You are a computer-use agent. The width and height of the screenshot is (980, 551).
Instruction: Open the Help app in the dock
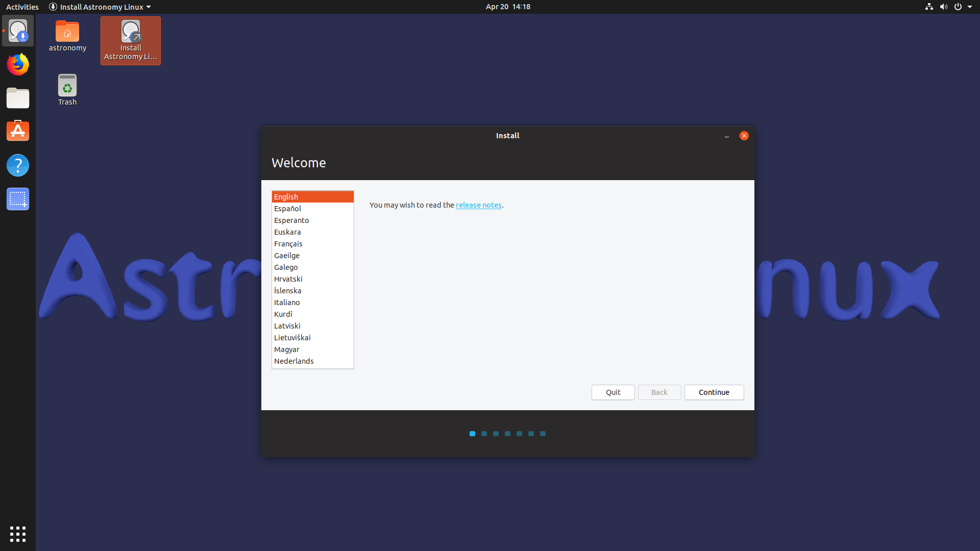(x=18, y=165)
